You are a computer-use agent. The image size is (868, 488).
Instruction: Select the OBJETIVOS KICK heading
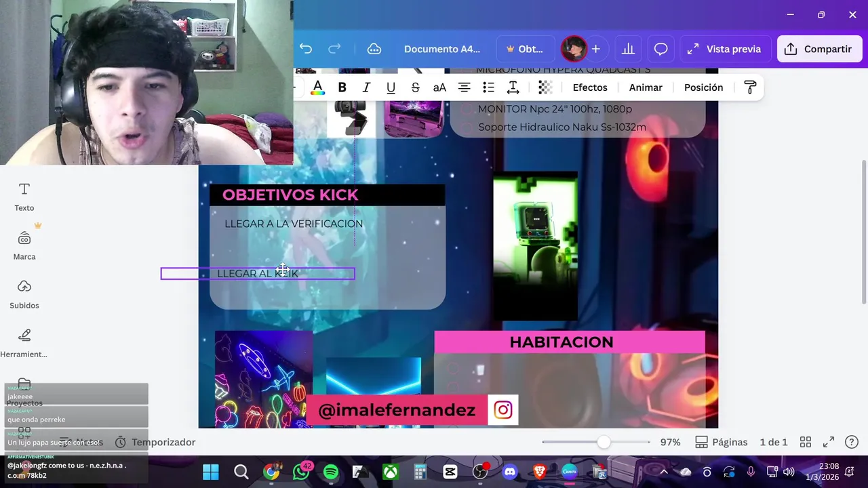point(290,195)
